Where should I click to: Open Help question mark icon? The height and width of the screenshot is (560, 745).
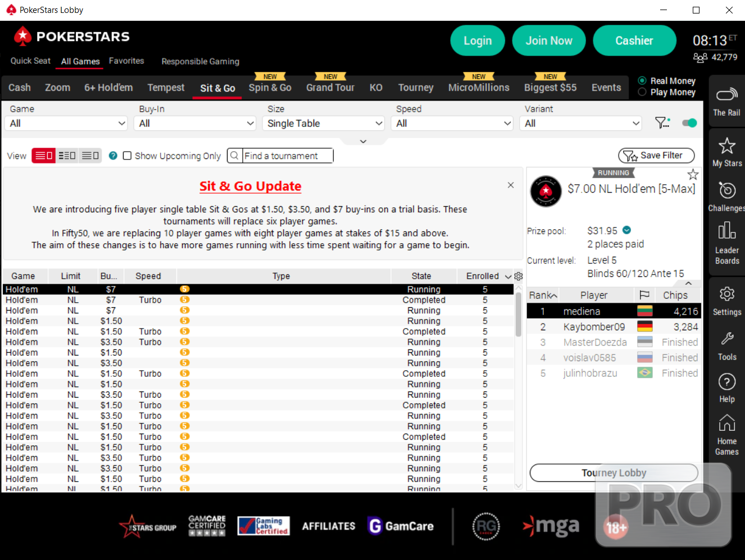click(726, 382)
